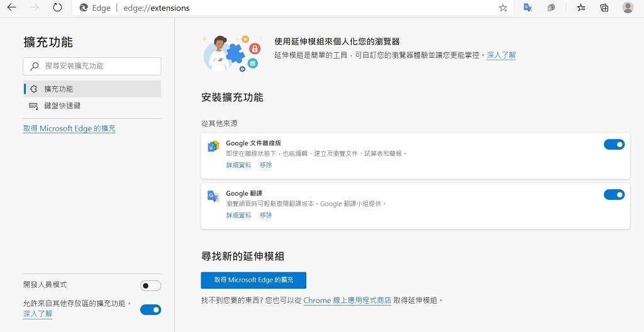Click the 安裝擴充功能 heading
The height and width of the screenshot is (332, 644).
click(232, 98)
